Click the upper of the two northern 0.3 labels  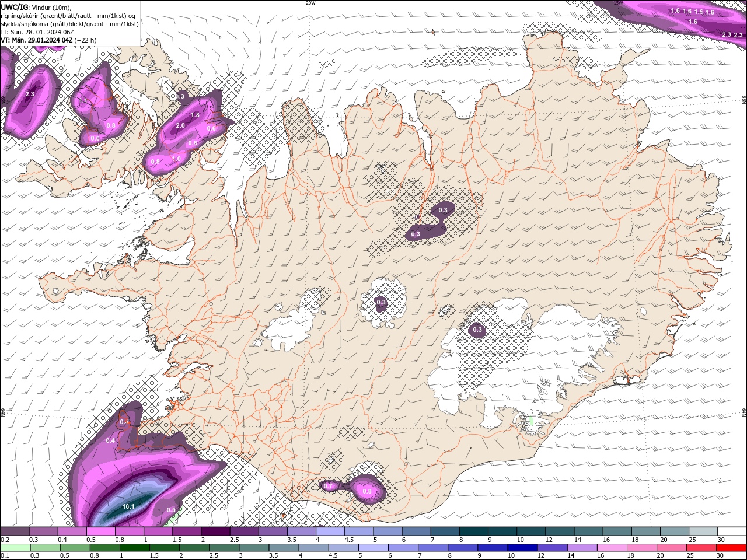tap(443, 210)
